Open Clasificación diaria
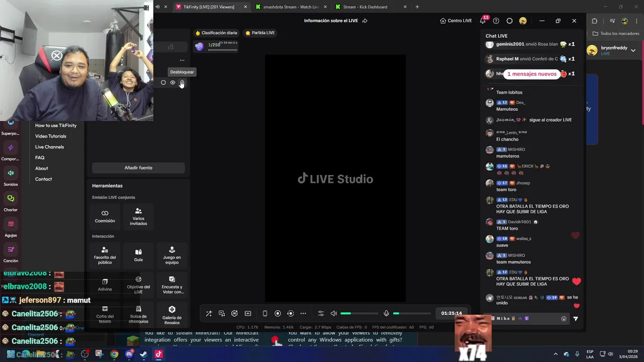This screenshot has height=362, width=644. [216, 33]
